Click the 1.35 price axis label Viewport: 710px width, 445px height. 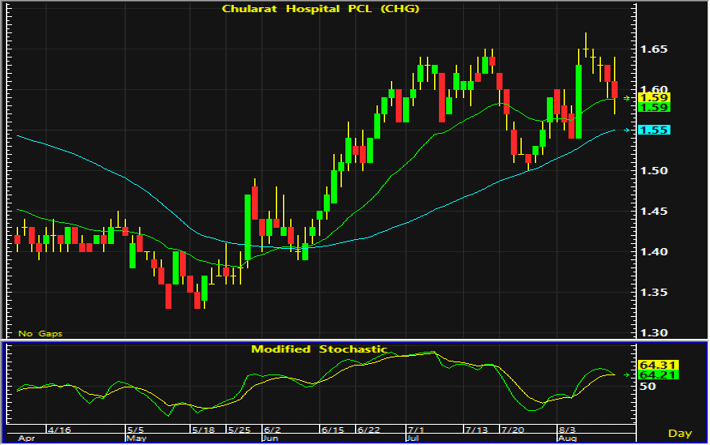pos(653,292)
